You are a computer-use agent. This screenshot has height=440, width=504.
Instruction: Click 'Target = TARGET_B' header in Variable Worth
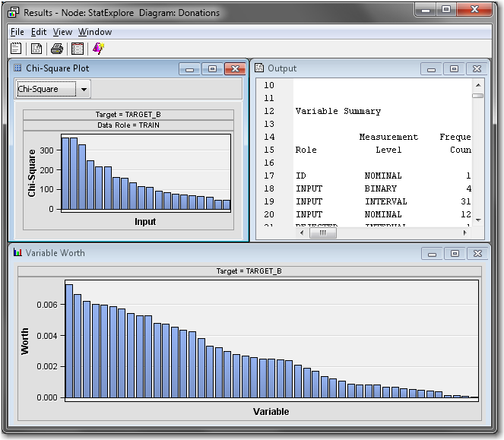[249, 271]
